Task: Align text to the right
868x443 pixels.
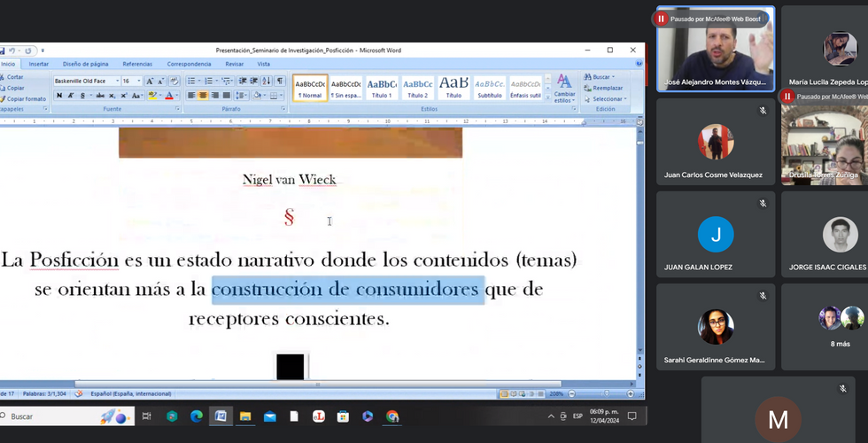Action: coord(214,96)
